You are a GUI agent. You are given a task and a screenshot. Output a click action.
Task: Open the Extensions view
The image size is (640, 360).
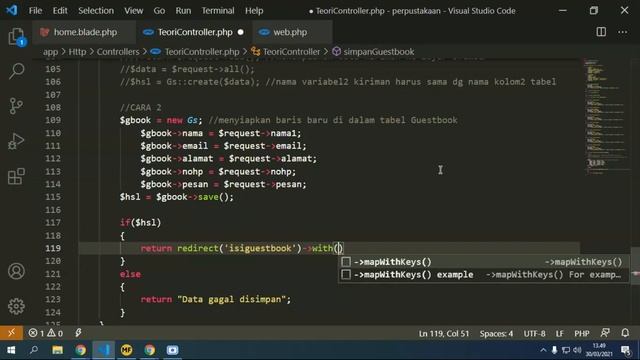[16, 176]
